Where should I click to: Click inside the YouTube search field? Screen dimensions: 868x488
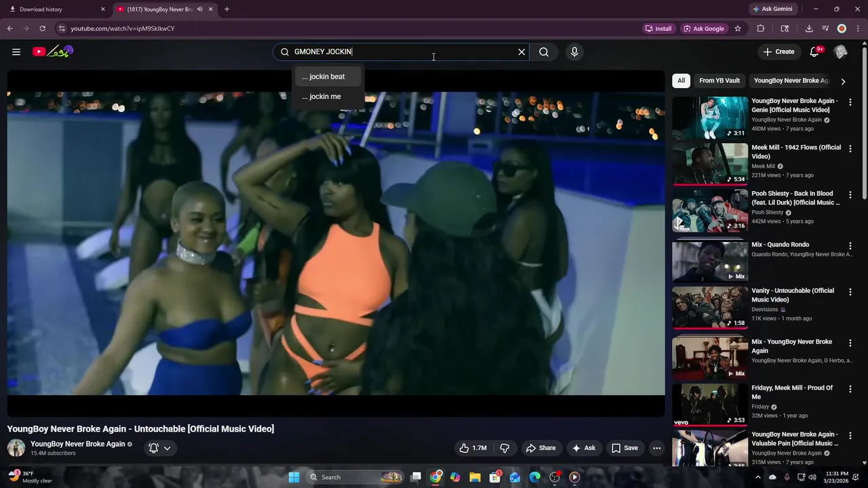(400, 52)
